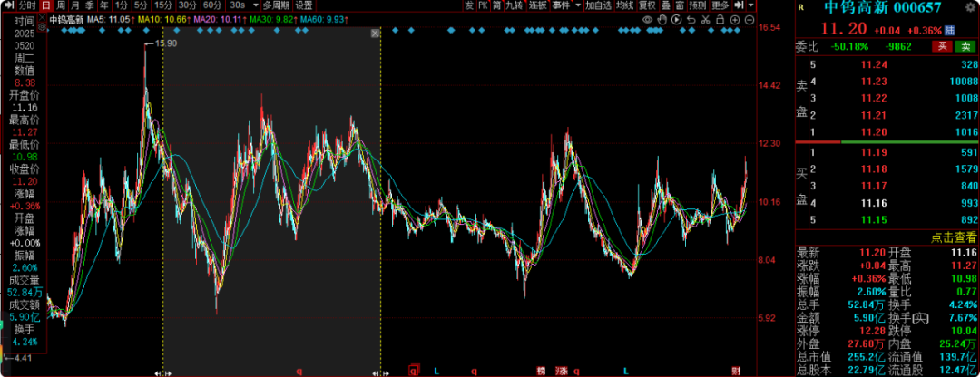Click the 窗 window layout button
Image resolution: width=980 pixels, height=377 pixels.
(x=680, y=5)
